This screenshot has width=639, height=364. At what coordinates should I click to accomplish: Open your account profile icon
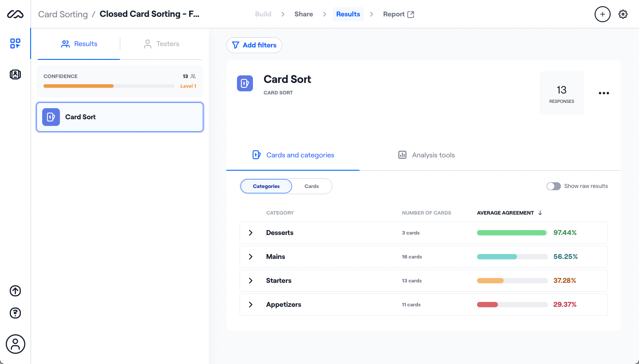click(x=15, y=344)
